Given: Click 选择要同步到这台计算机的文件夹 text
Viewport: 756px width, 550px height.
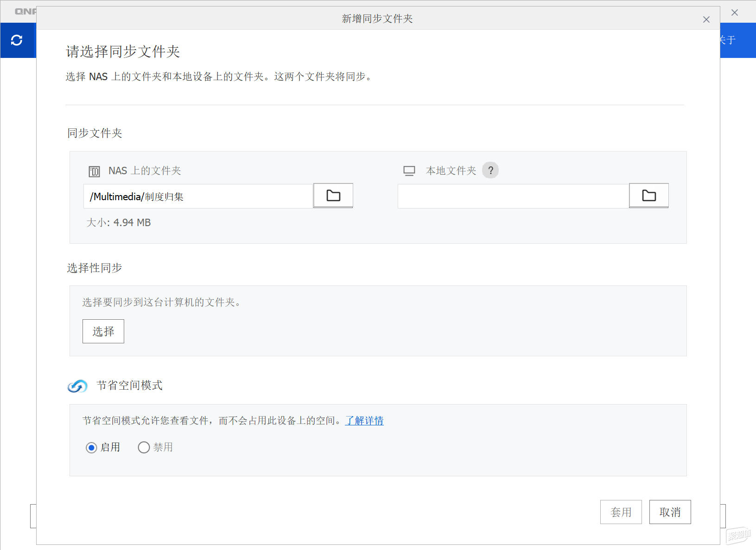Looking at the screenshot, I should pos(162,303).
